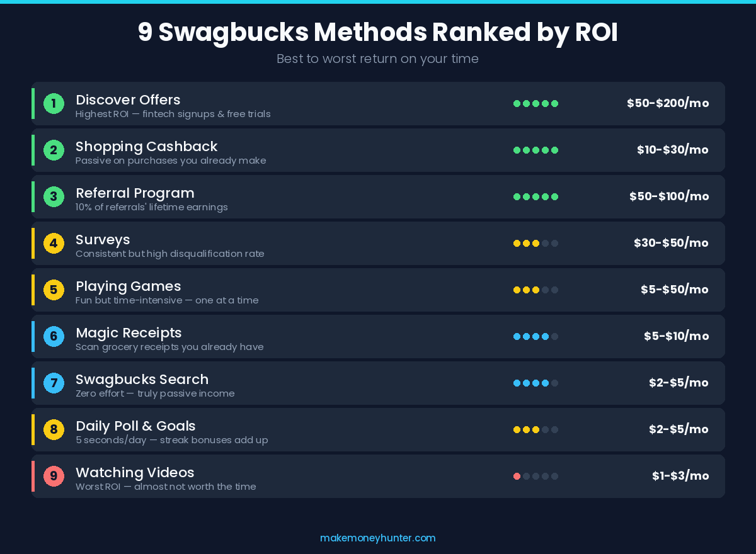Viewport: 756px width, 554px height.
Task: Click 'Best to worst return on your time' subtitle
Action: [x=378, y=59]
